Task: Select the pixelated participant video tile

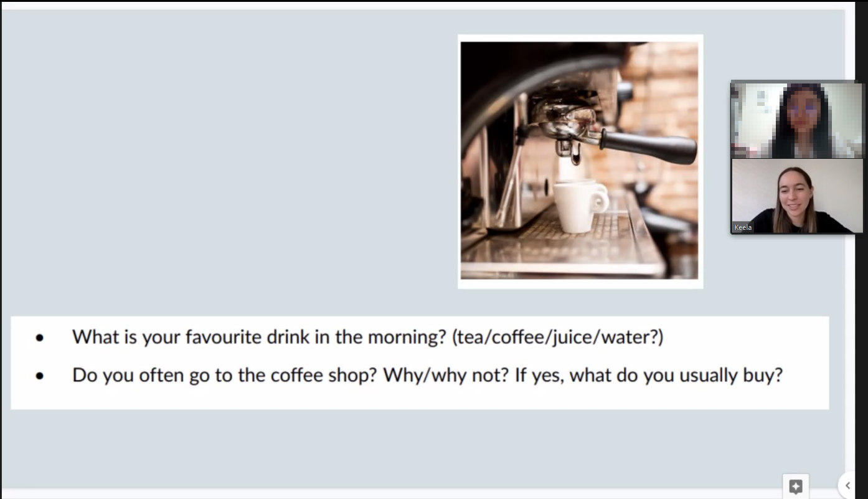Action: click(797, 120)
